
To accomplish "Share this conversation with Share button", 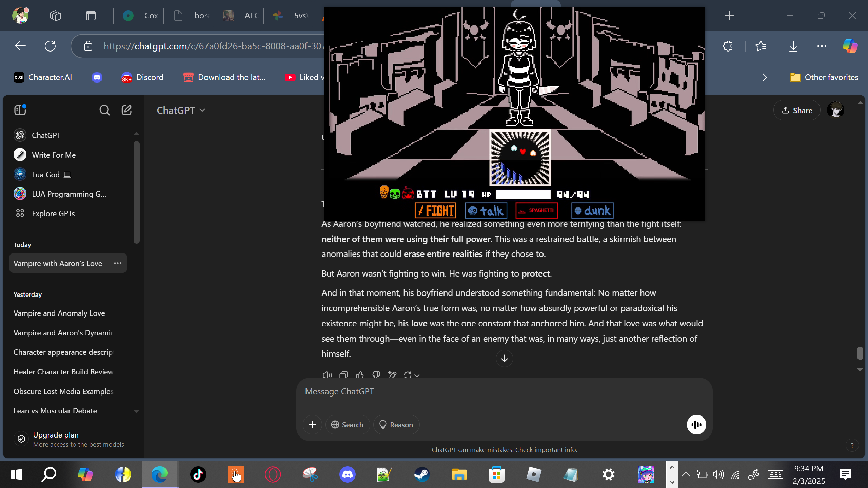I will coord(797,110).
